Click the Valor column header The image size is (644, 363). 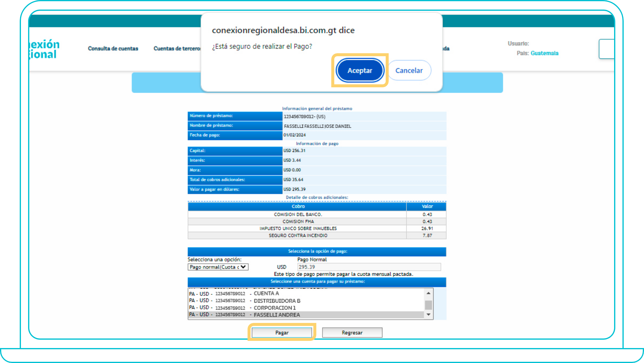pyautogui.click(x=427, y=206)
